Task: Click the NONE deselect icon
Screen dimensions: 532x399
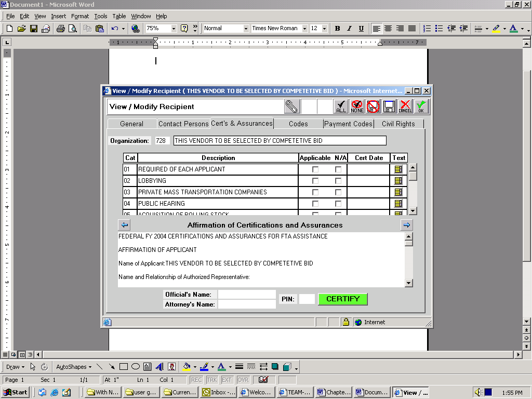Action: 357,107
